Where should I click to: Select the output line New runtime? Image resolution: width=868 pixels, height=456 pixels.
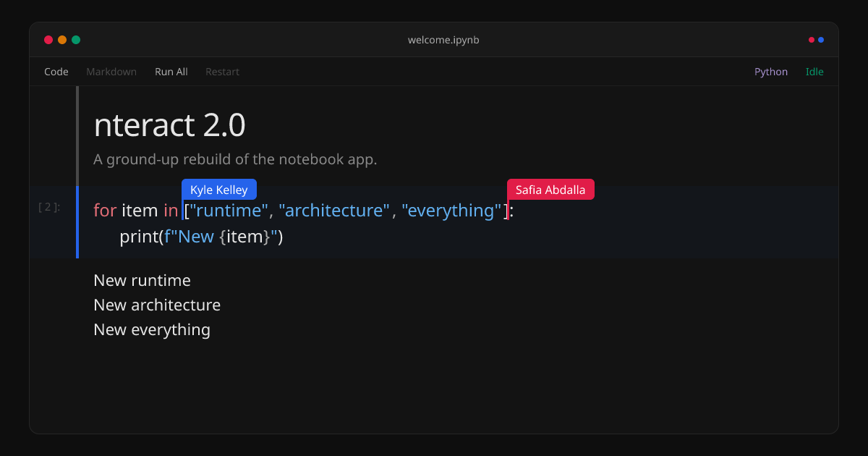[142, 280]
